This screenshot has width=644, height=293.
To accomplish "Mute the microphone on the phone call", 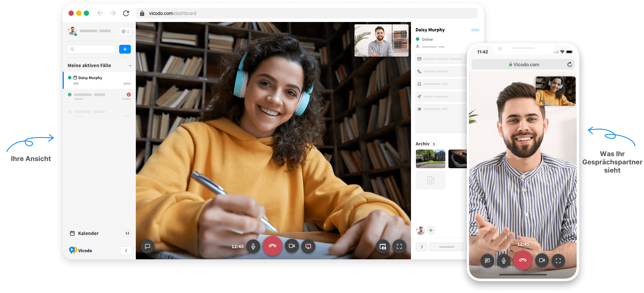I will [504, 260].
